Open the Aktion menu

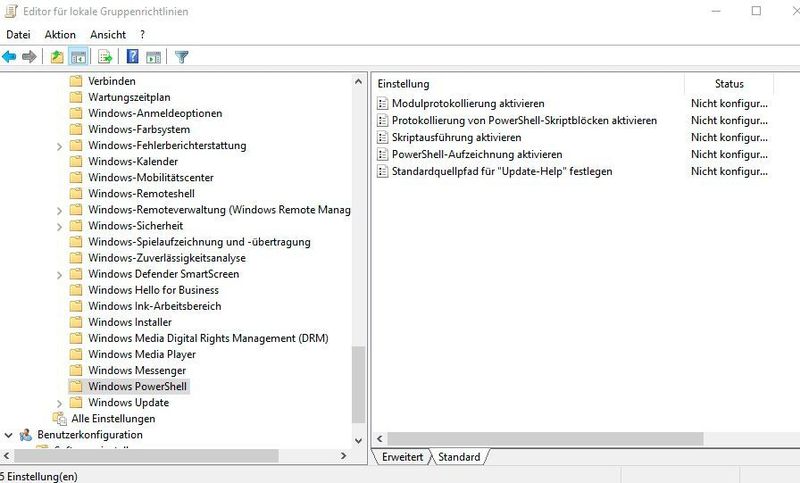tap(60, 34)
